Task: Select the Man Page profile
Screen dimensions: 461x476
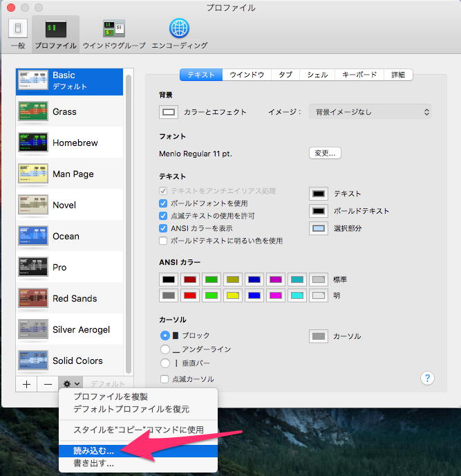Action: (x=69, y=174)
